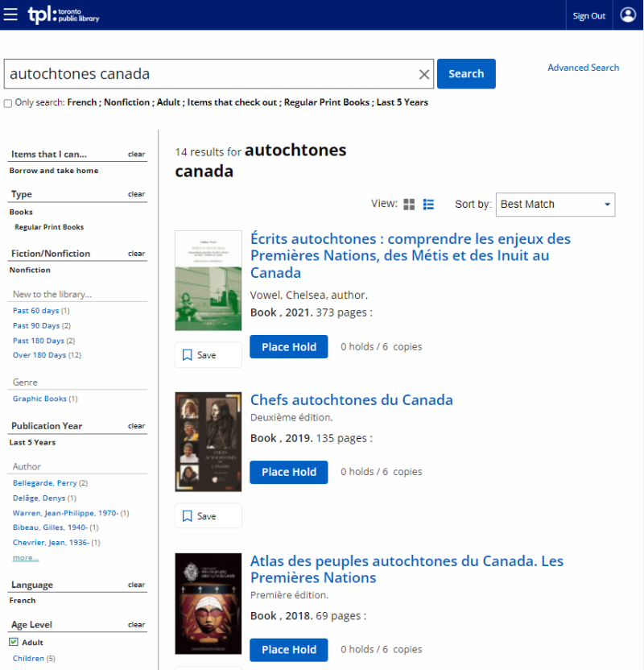This screenshot has height=670, width=644.
Task: Filter by Past 60 days
Action: (36, 311)
